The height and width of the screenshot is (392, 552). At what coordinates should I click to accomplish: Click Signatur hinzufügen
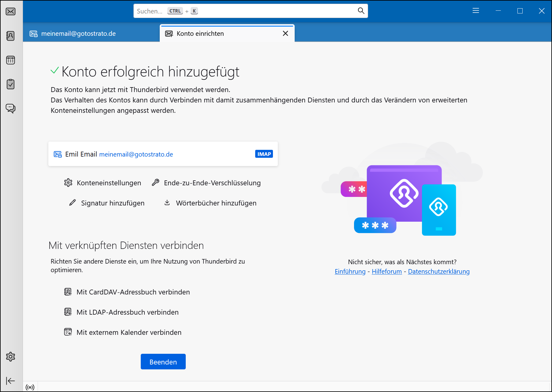point(113,203)
